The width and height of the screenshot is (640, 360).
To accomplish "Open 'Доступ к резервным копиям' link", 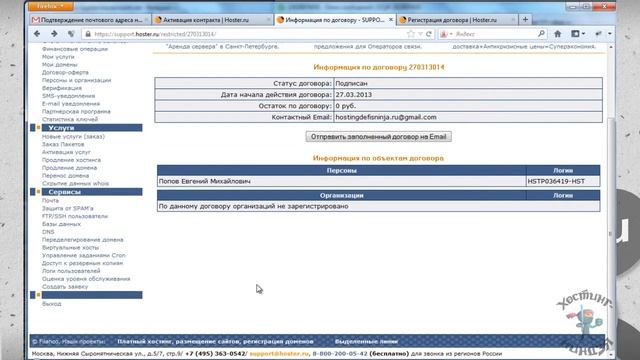I will pyautogui.click(x=82, y=263).
